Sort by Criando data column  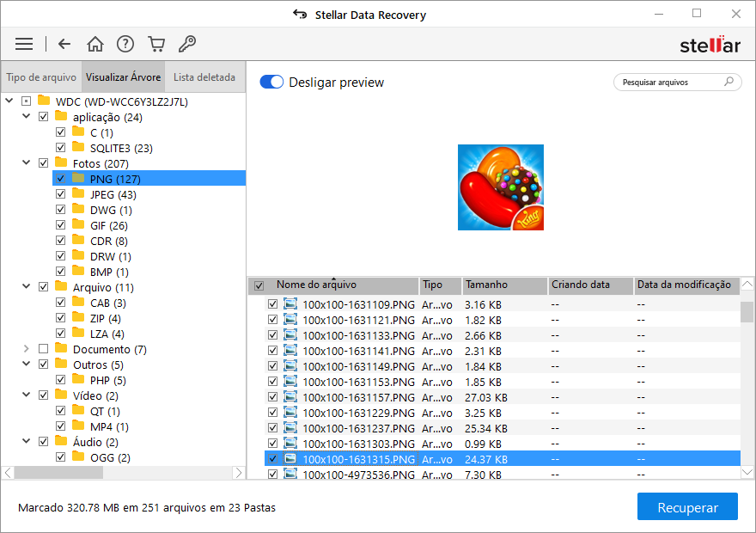(591, 285)
